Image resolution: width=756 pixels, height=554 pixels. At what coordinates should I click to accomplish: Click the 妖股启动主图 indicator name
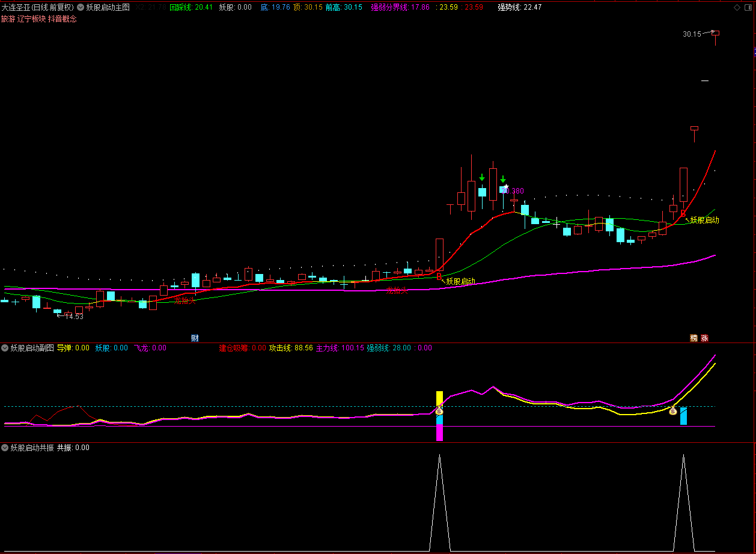click(x=108, y=7)
